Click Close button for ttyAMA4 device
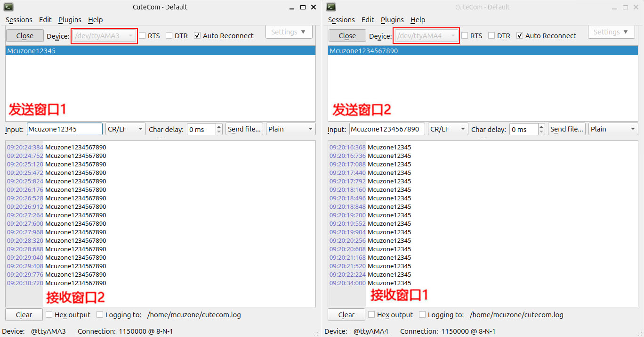The height and width of the screenshot is (337, 644). tap(347, 36)
